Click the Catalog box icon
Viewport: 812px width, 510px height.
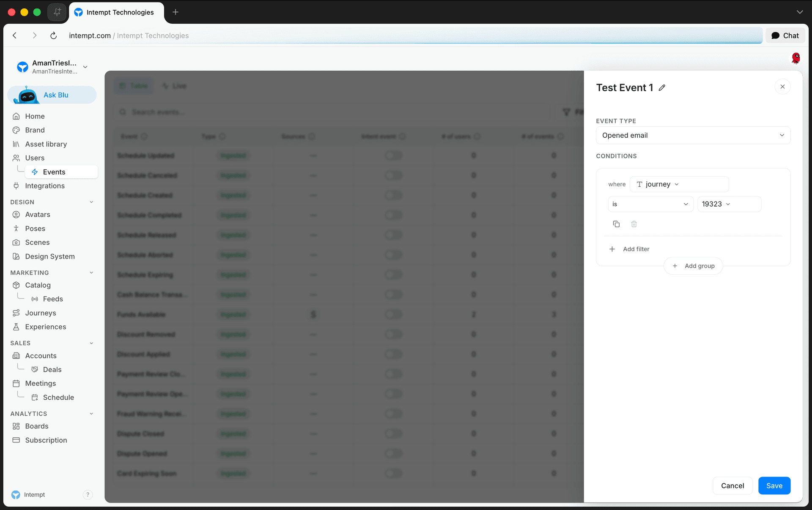tap(16, 285)
